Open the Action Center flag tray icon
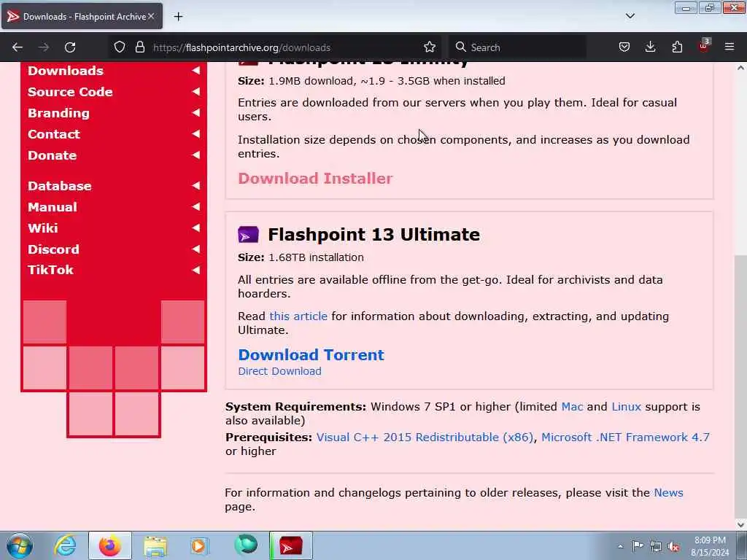747x560 pixels. point(638,545)
